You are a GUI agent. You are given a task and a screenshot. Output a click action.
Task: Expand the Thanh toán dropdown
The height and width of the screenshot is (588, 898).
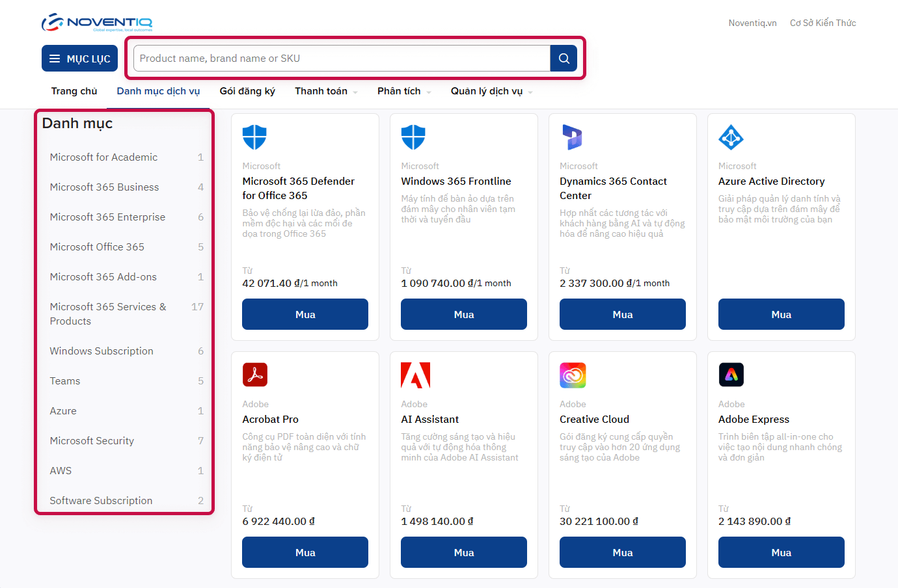click(325, 91)
